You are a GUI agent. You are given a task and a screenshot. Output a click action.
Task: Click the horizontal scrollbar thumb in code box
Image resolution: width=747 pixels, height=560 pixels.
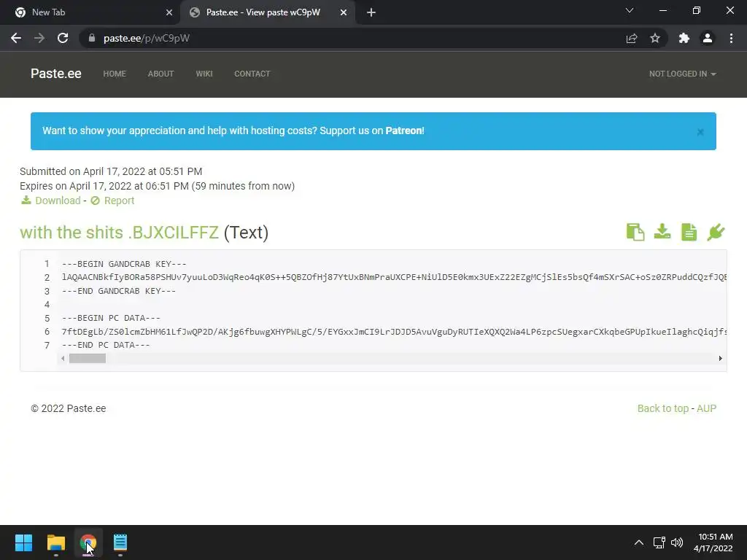pyautogui.click(x=88, y=359)
